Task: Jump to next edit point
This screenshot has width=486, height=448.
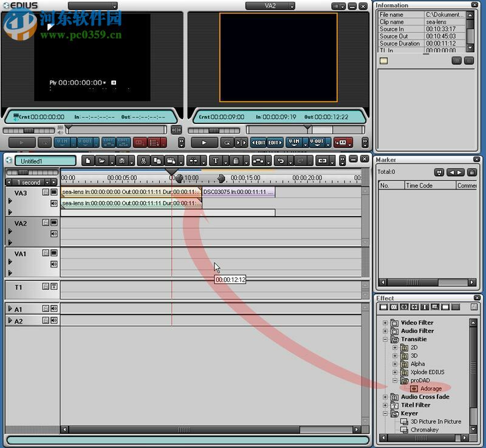Action: point(275,143)
